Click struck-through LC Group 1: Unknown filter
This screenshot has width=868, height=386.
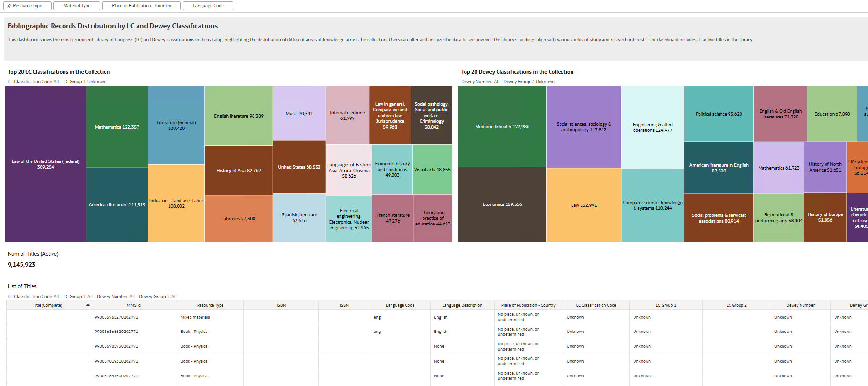[85, 82]
